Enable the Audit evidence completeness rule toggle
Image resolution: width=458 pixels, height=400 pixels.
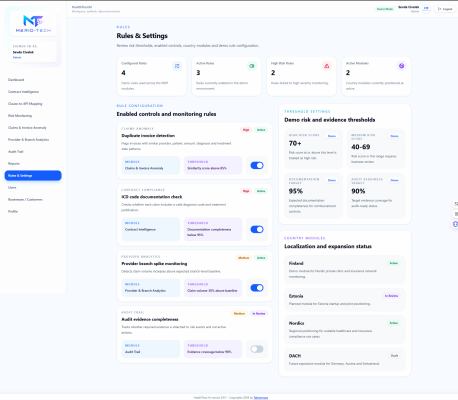click(257, 349)
